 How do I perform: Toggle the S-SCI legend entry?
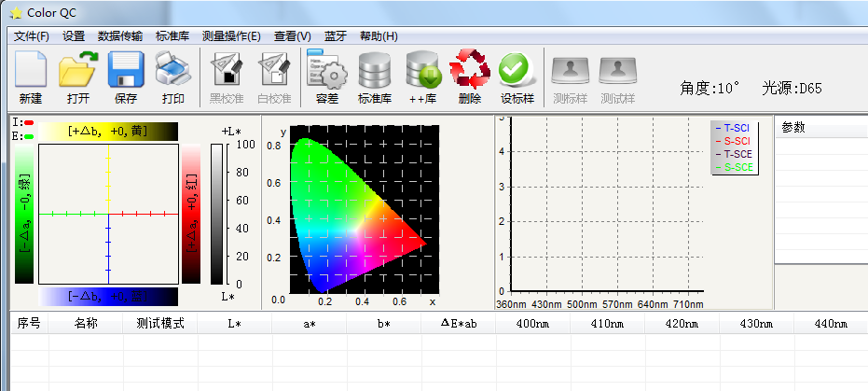(x=734, y=141)
